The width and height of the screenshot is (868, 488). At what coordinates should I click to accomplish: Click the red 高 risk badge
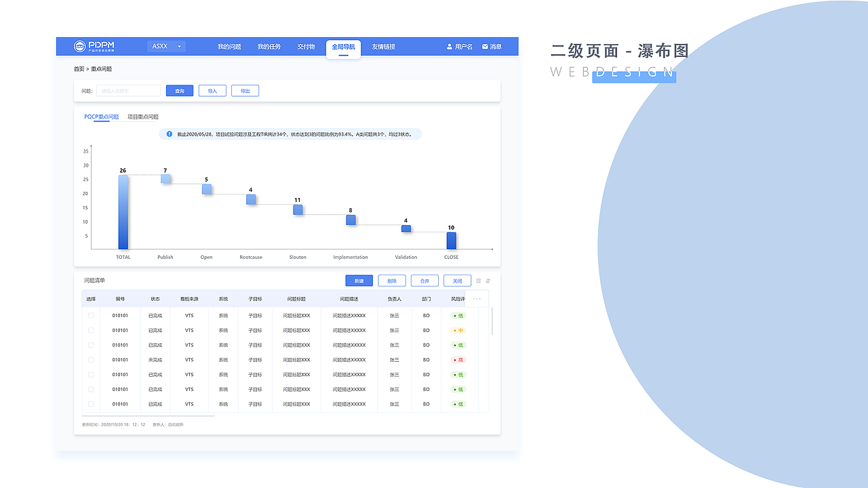[x=458, y=360]
